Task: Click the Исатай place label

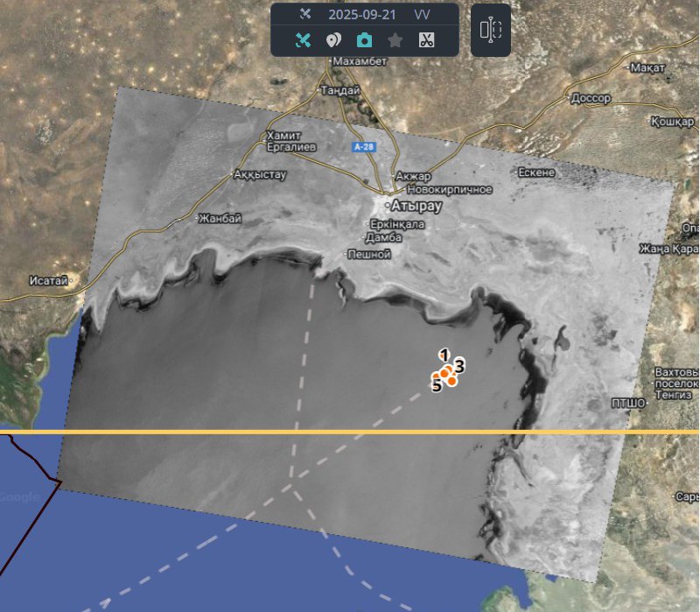Action: [50, 281]
